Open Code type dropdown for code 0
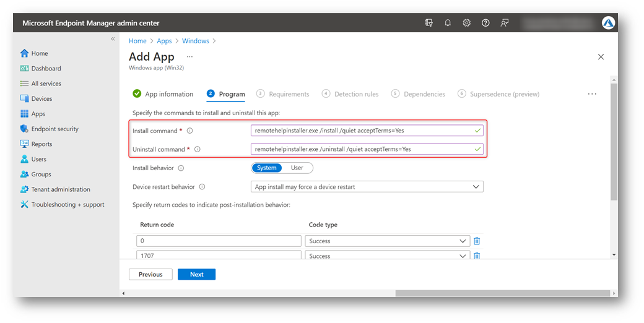644x323 pixels. pos(387,241)
